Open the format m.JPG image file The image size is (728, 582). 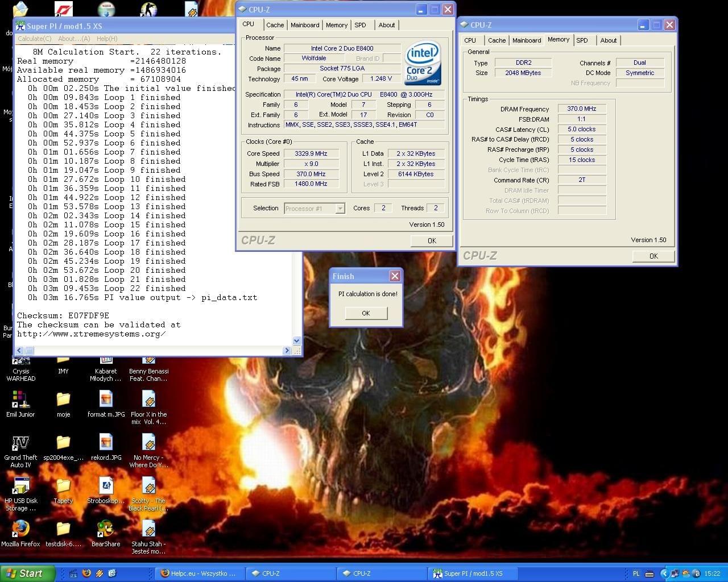pyautogui.click(x=106, y=404)
